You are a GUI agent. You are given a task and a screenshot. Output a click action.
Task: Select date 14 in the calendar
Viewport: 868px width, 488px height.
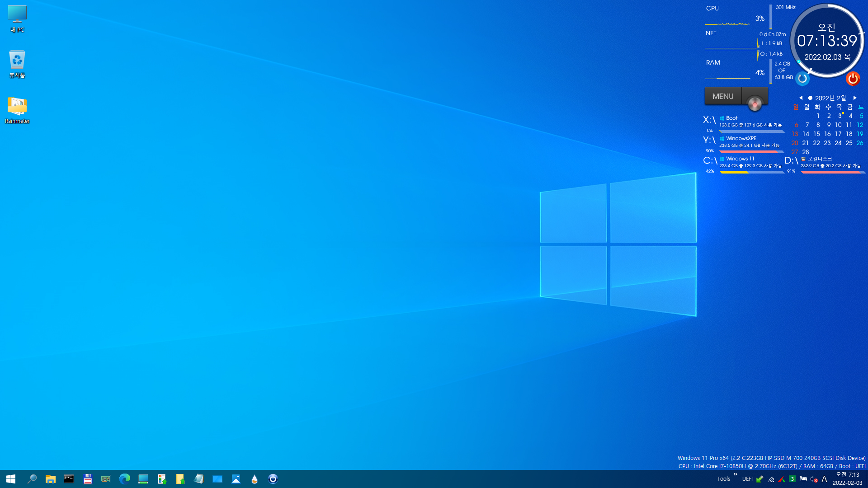(x=806, y=134)
